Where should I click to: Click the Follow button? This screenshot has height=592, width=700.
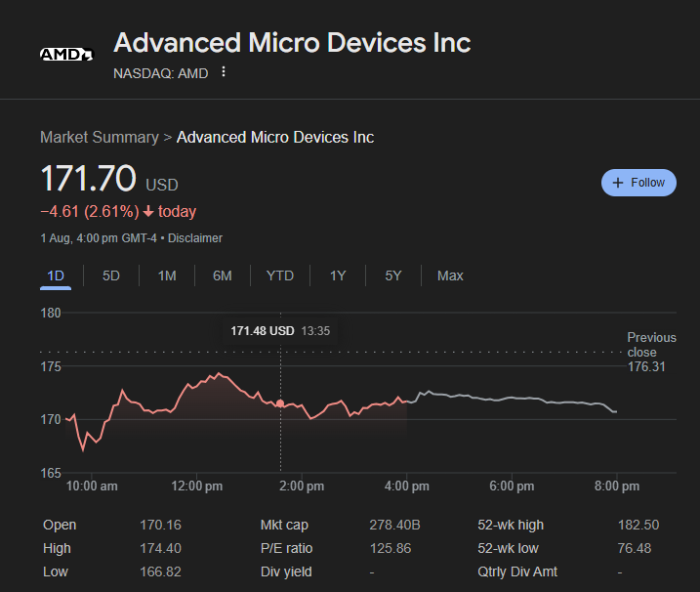[x=638, y=183]
